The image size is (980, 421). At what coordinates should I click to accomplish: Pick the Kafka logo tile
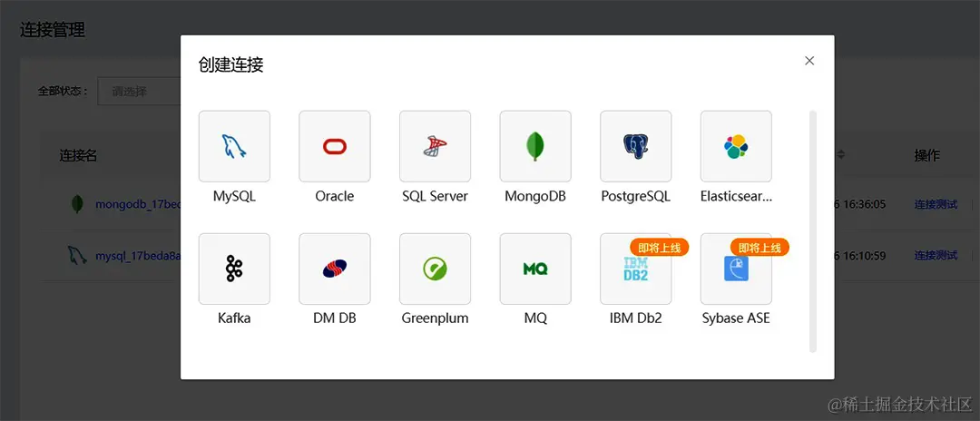(x=234, y=269)
